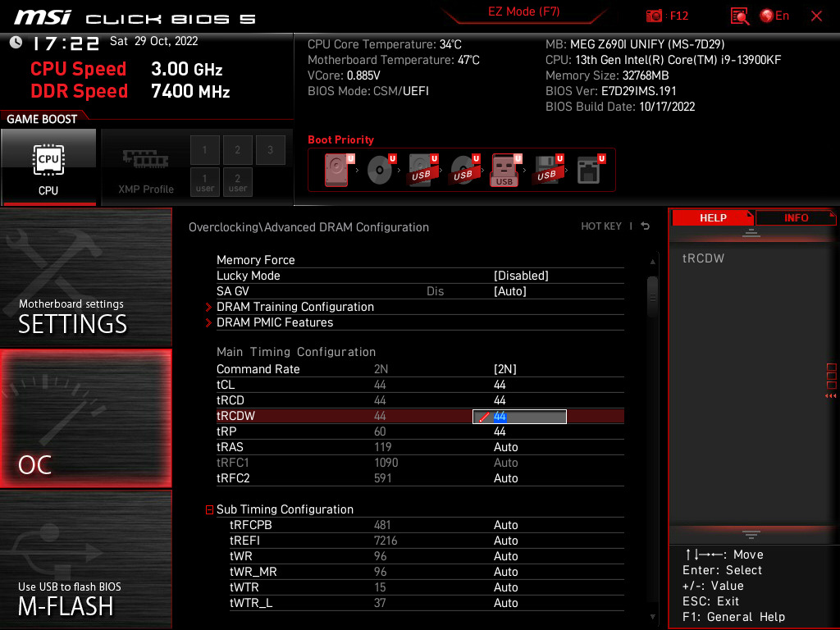Image resolution: width=840 pixels, height=630 pixels.
Task: Edit the tCL value 44
Action: (x=500, y=385)
